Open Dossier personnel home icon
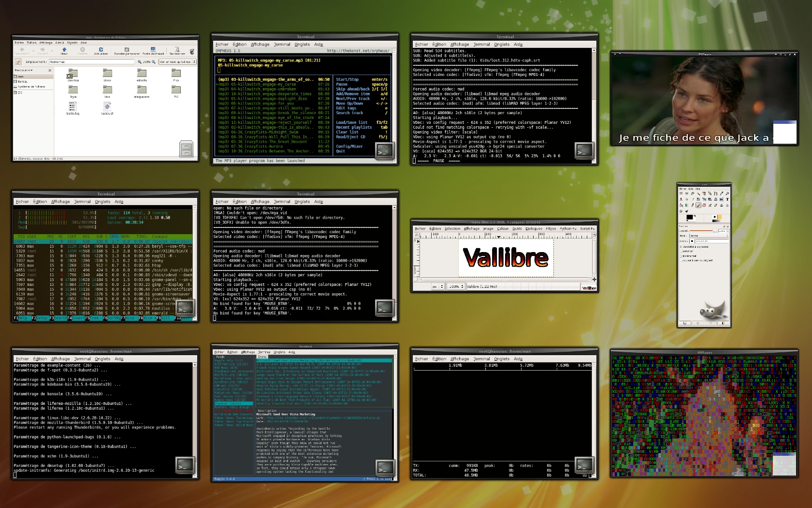Viewport: 812px width, 508px height. pyautogui.click(x=126, y=50)
